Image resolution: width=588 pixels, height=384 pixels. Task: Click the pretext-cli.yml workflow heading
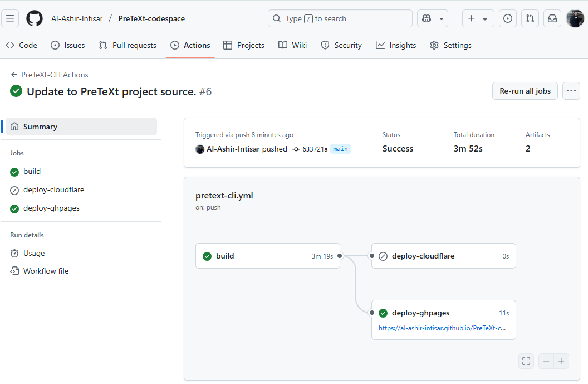224,195
